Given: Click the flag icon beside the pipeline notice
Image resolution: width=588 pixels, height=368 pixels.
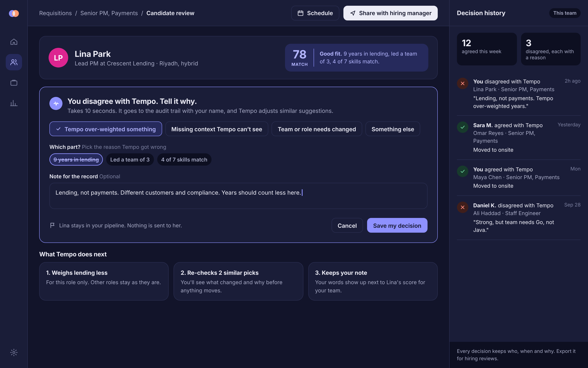Looking at the screenshot, I should tap(52, 225).
